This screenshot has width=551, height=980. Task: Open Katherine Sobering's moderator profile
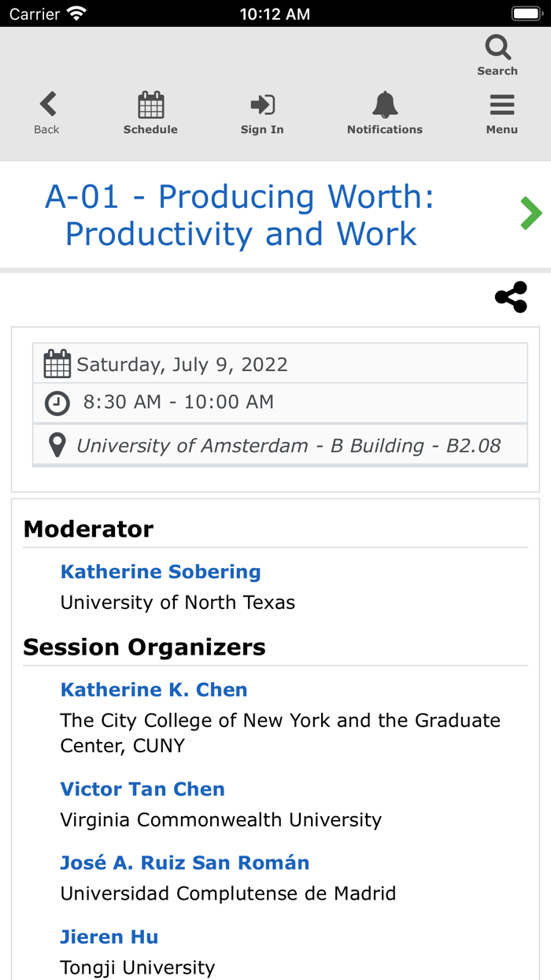[161, 571]
